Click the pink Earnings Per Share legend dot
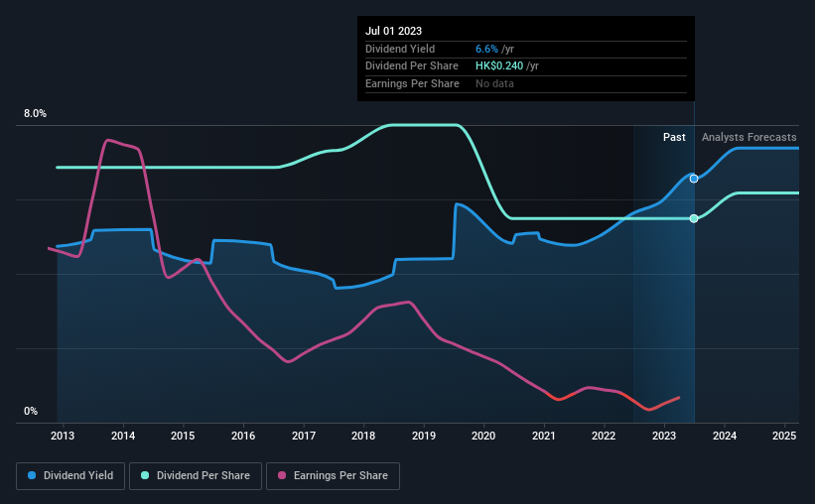The height and width of the screenshot is (504, 815). [282, 475]
